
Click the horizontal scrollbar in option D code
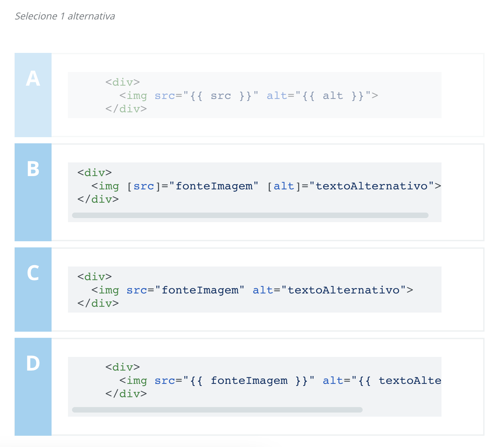pyautogui.click(x=217, y=410)
